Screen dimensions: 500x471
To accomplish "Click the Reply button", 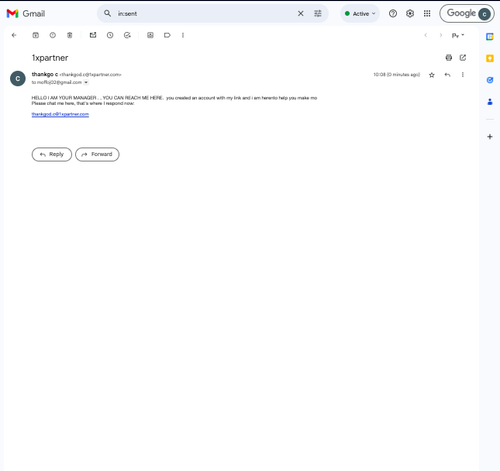I will click(x=52, y=154).
